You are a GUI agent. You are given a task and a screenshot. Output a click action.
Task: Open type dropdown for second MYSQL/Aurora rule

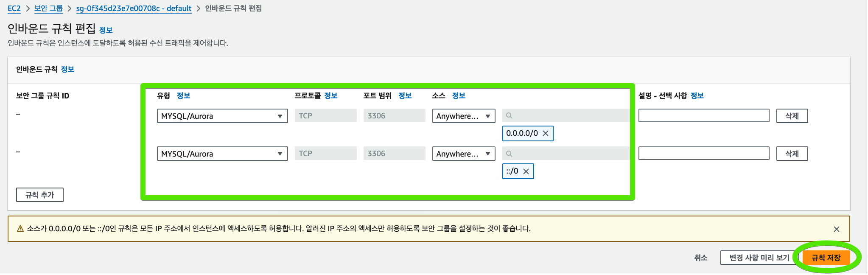pyautogui.click(x=222, y=154)
